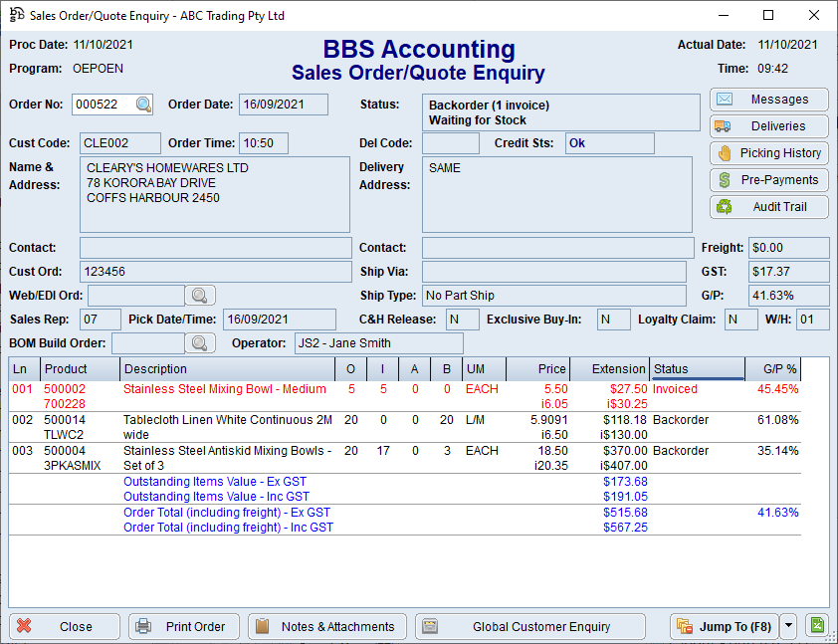The width and height of the screenshot is (838, 644).
Task: Click the Close button with red X
Action: tap(65, 626)
